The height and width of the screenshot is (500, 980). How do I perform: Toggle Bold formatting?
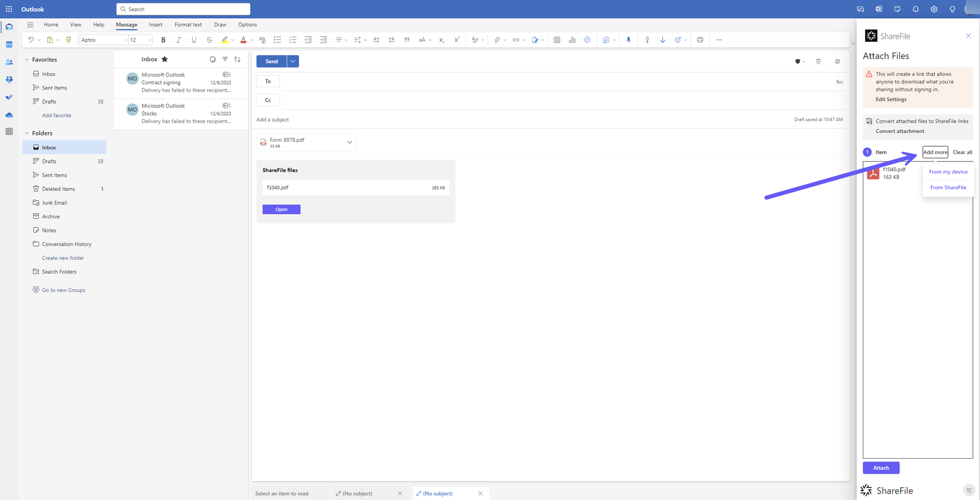click(x=164, y=40)
